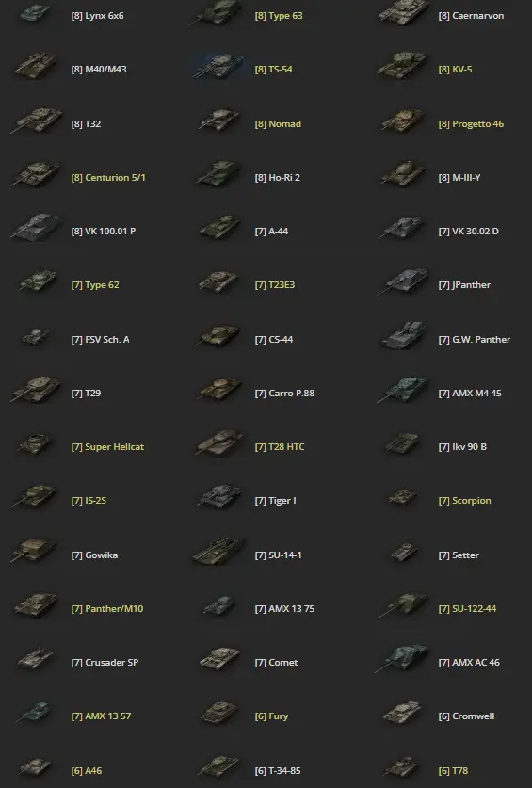Click the Panther/M10 tank name
Viewport: 532px width, 788px height.
(x=107, y=608)
